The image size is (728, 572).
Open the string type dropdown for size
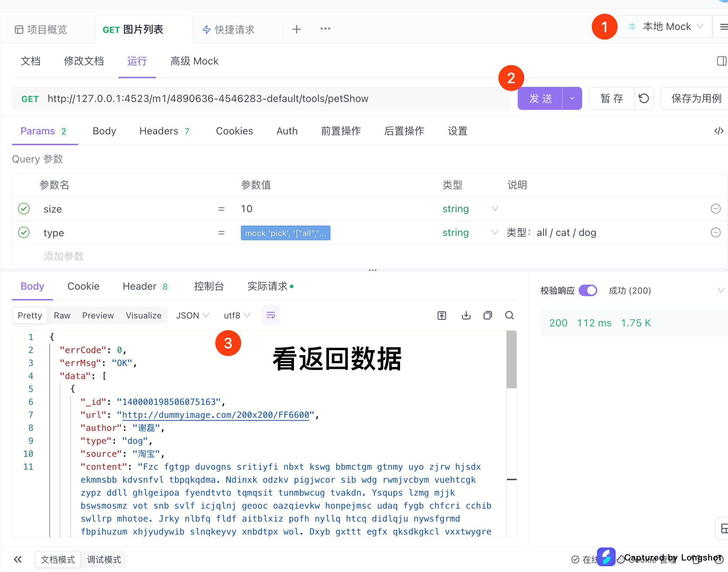[470, 209]
